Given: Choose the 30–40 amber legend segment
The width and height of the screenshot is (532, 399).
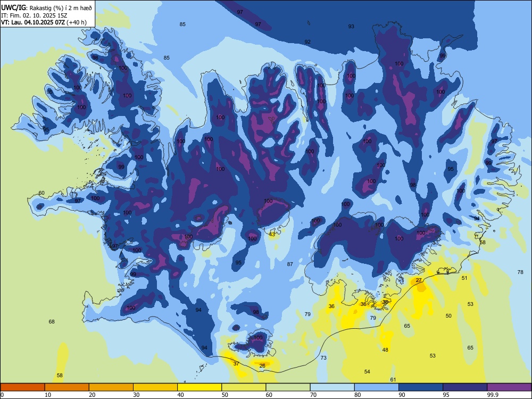Looking at the screenshot, I should [x=155, y=387].
